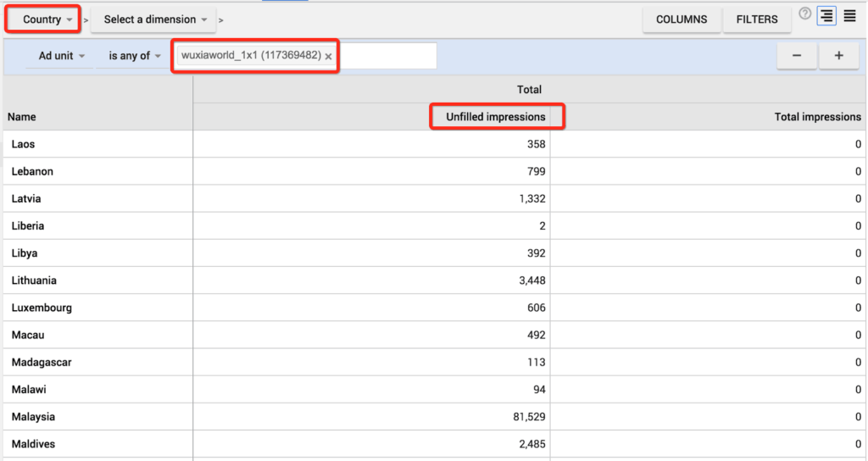The width and height of the screenshot is (868, 461).
Task: Remove filter row with minus button
Action: coord(797,56)
